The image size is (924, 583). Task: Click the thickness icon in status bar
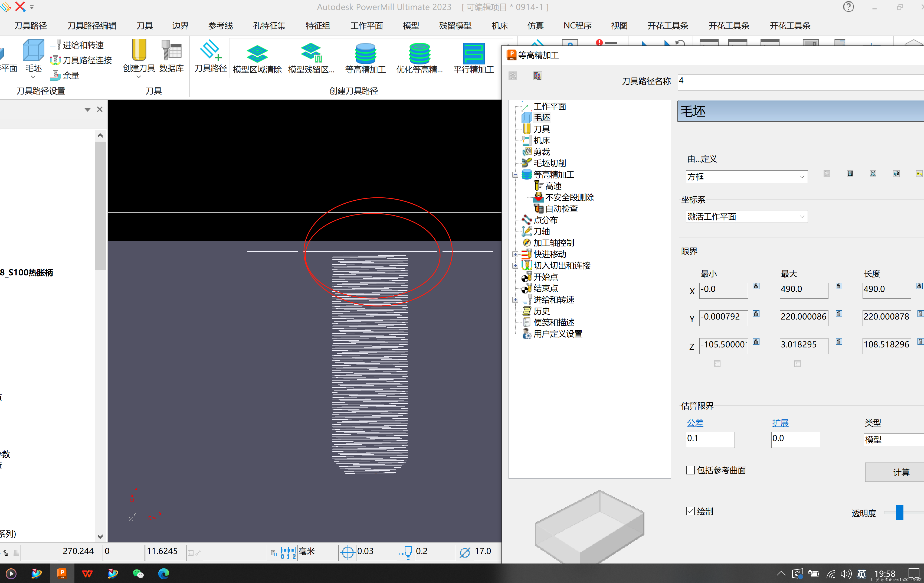tap(406, 552)
